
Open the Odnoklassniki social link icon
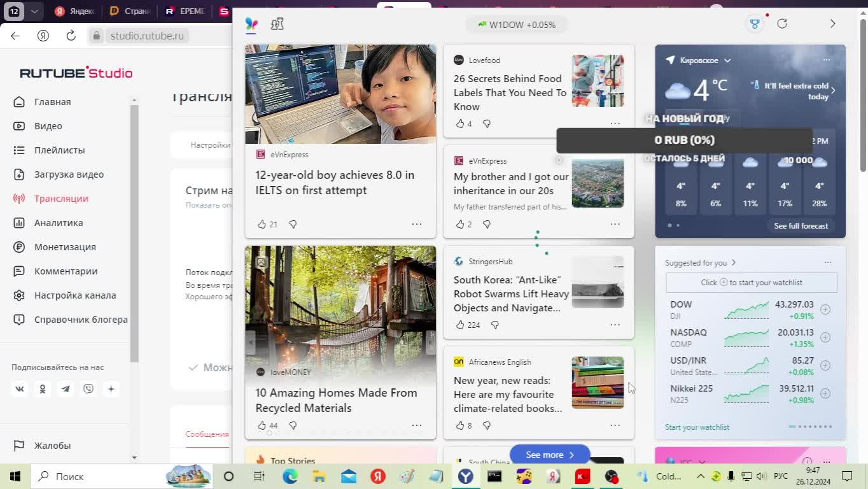pyautogui.click(x=43, y=389)
